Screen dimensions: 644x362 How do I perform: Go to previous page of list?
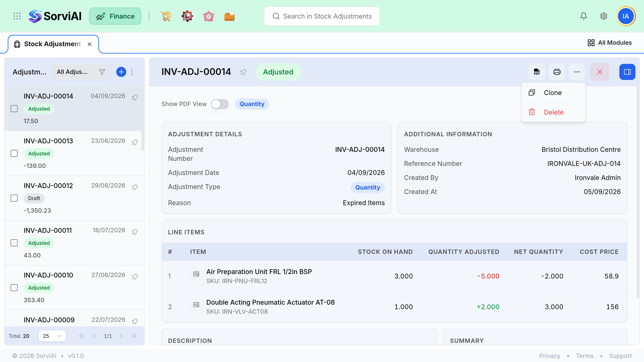(94, 336)
